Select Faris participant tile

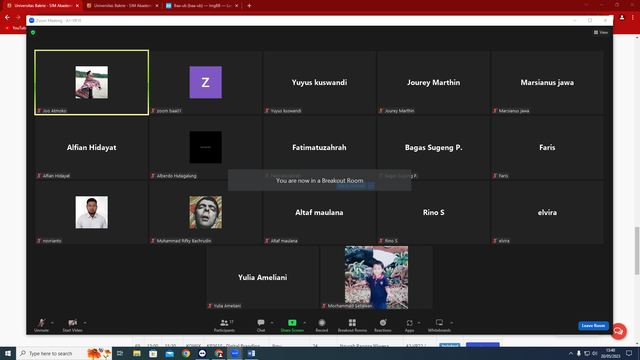coord(547,147)
